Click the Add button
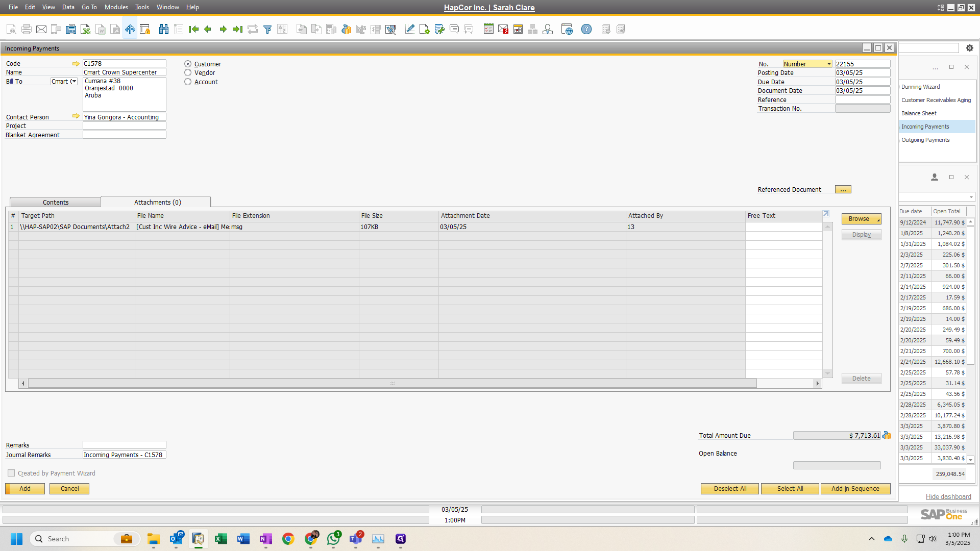 (x=25, y=488)
